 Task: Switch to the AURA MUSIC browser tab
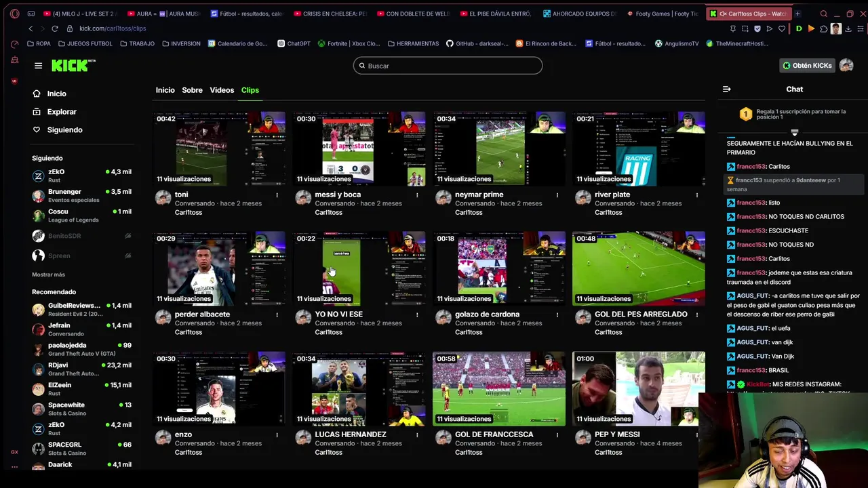(164, 14)
